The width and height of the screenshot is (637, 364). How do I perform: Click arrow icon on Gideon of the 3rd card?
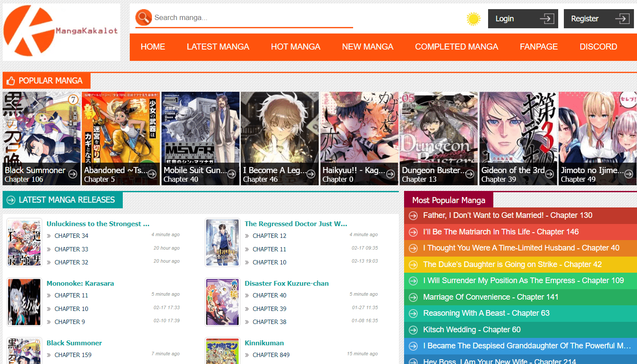pyautogui.click(x=549, y=174)
